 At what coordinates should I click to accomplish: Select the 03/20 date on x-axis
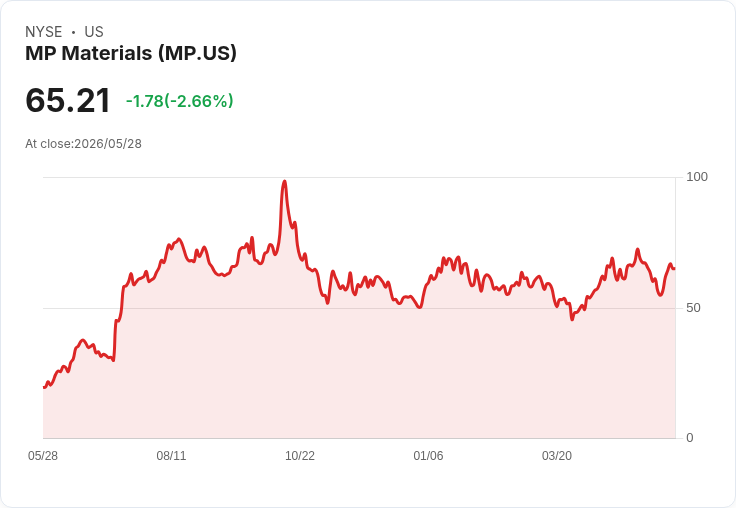[557, 456]
